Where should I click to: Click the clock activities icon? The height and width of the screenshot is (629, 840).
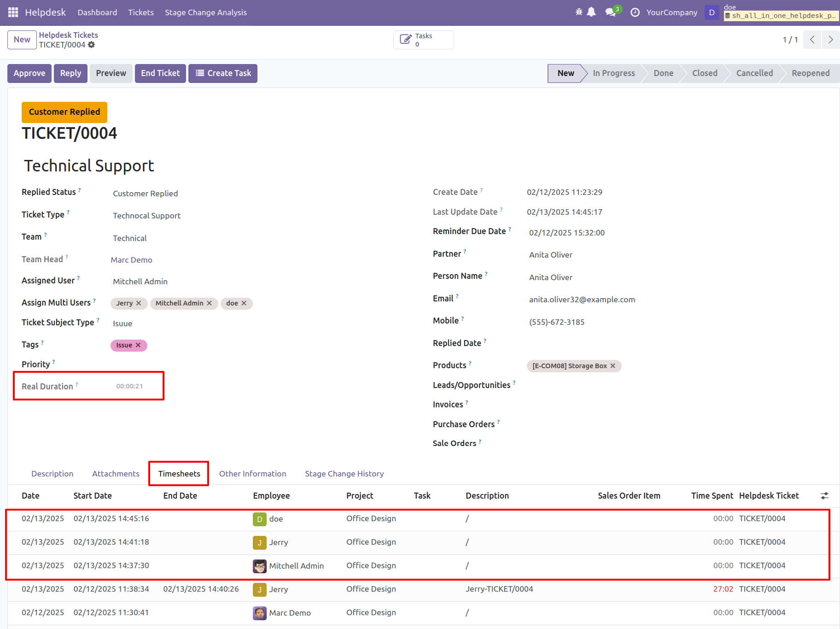[x=635, y=12]
